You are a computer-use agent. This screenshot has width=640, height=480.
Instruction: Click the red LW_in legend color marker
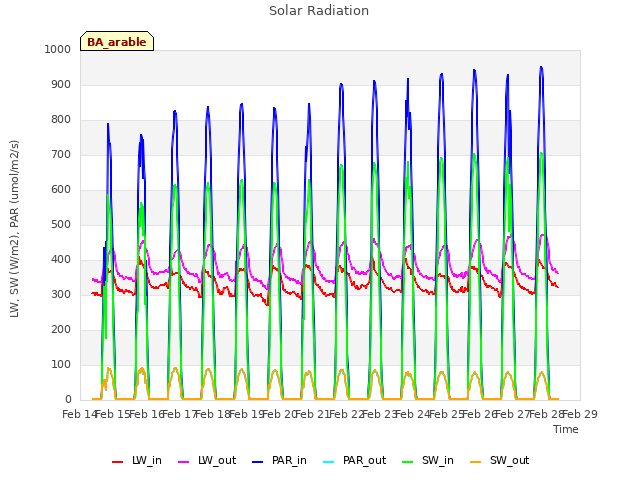118,462
